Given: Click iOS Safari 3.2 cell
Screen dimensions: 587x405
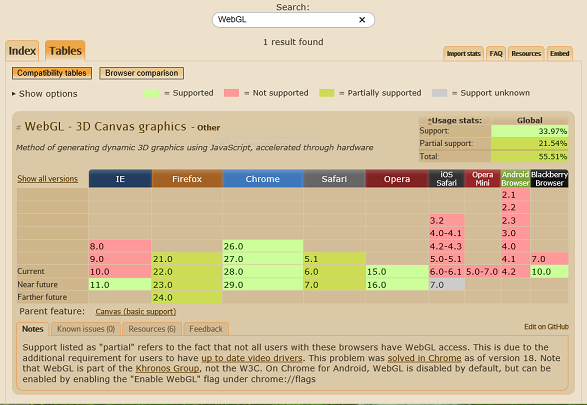Looking at the screenshot, I should coord(447,220).
